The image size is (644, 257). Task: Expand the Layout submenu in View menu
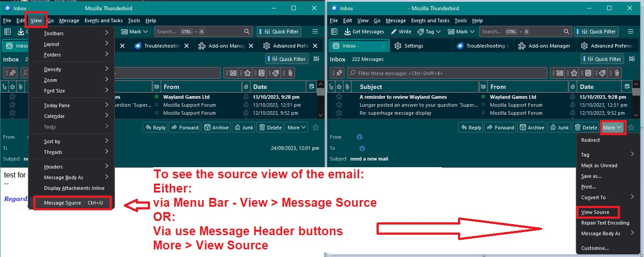click(71, 44)
